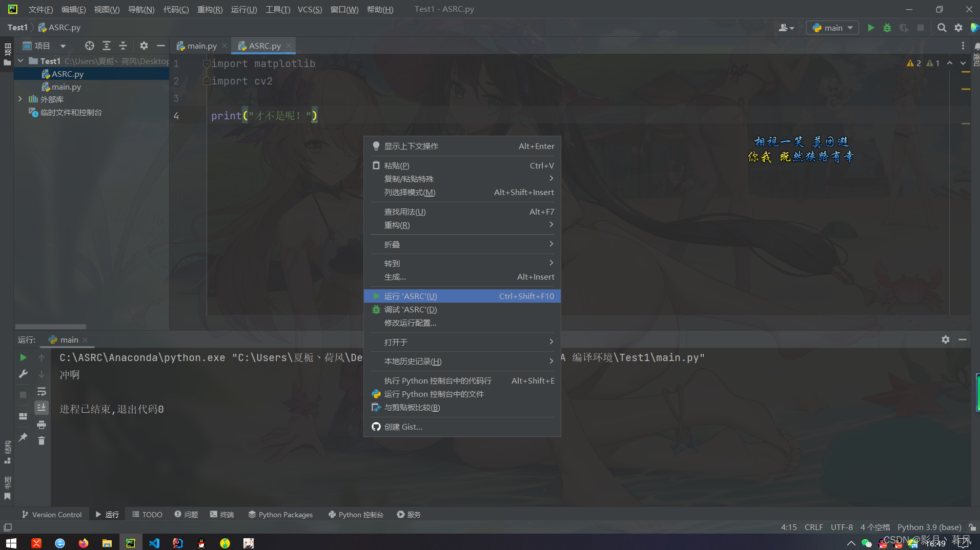Run with coverage via the shield icon in the top toolbar
The height and width of the screenshot is (550, 980).
[904, 28]
